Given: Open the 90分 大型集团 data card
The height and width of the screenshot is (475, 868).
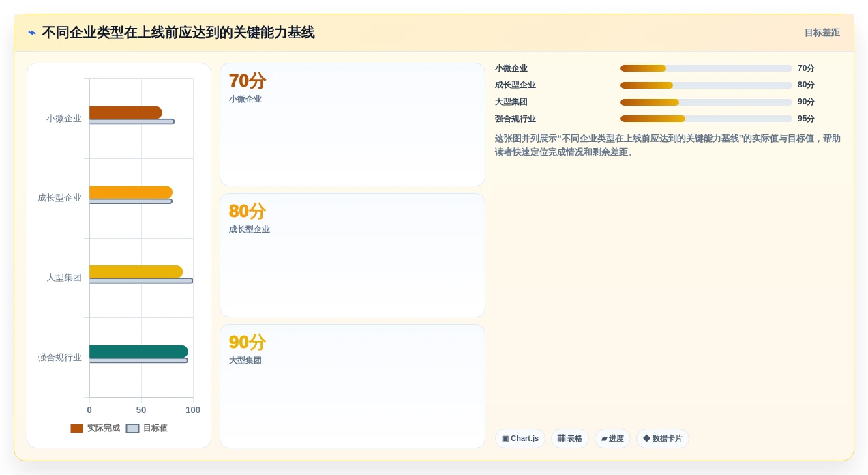Looking at the screenshot, I should tap(352, 386).
